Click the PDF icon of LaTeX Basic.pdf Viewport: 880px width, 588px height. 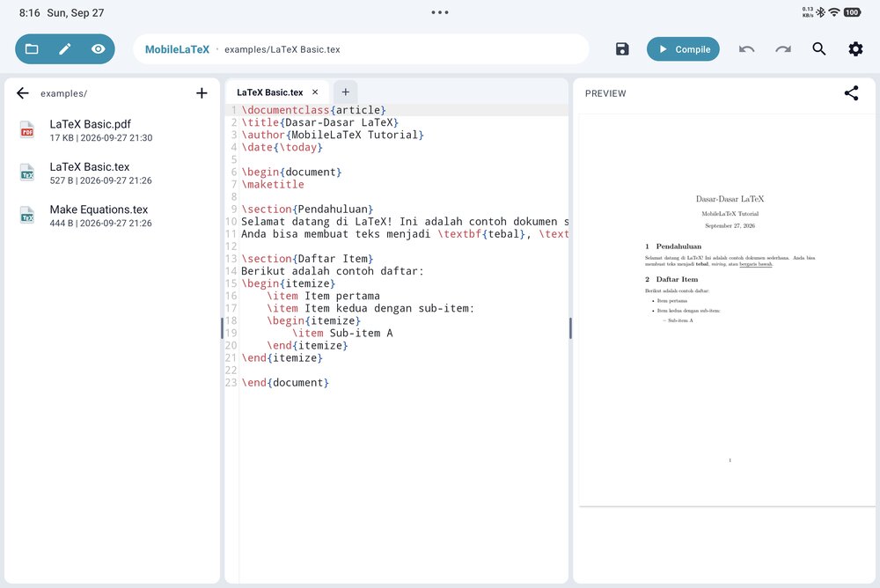[27, 129]
